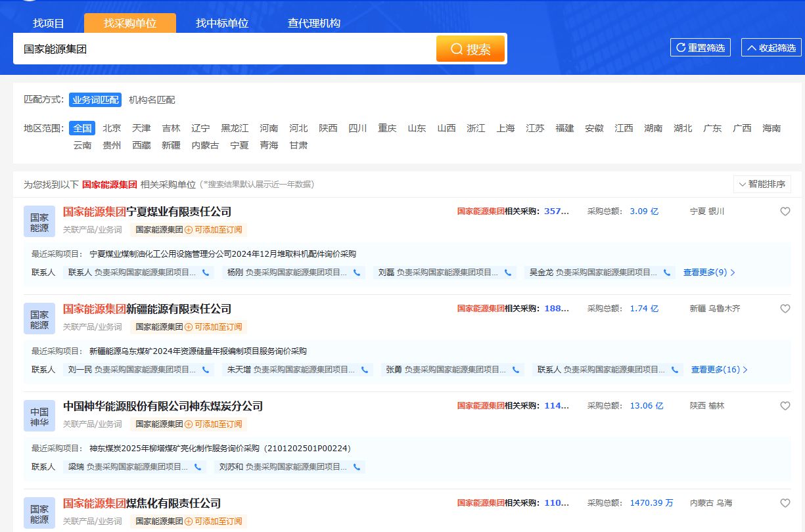The height and width of the screenshot is (532, 805).
Task: Open 中国神华能源股份有限公司神东煤炭分公司 title
Action: (x=163, y=407)
